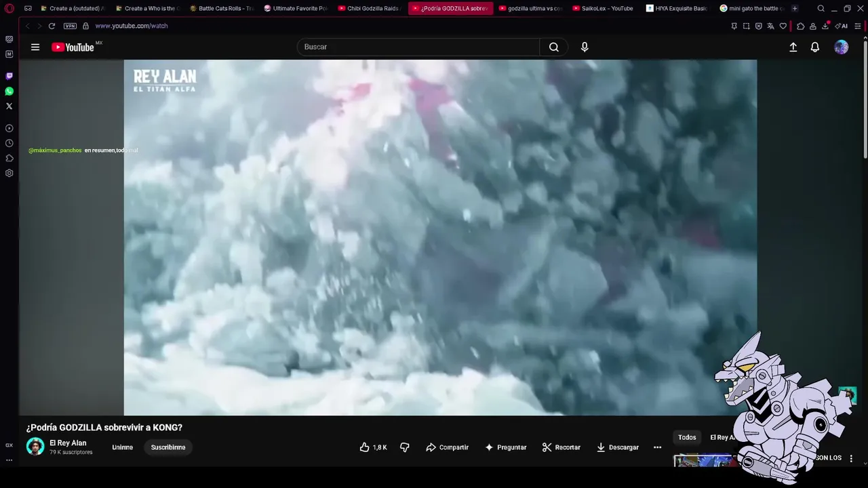Image resolution: width=868 pixels, height=488 pixels.
Task: Take a snapshot with the capture icon
Action: (x=746, y=26)
